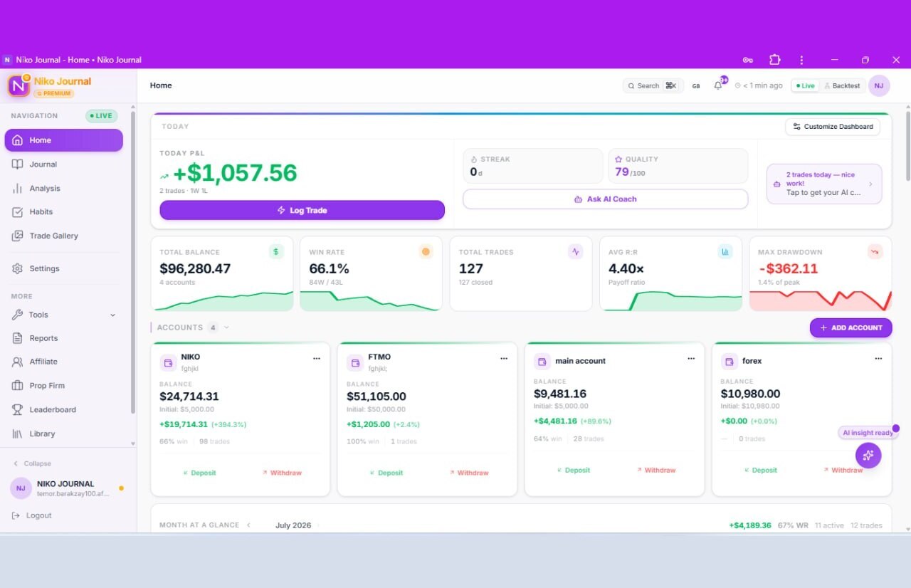The width and height of the screenshot is (911, 588).
Task: Open the browser three-dot menu
Action: click(801, 60)
